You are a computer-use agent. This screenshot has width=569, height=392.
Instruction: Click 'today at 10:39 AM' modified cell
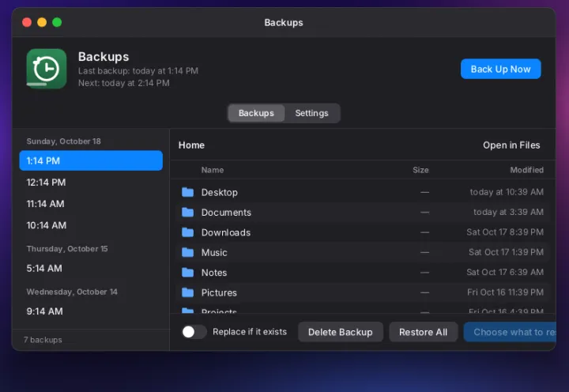pyautogui.click(x=507, y=192)
